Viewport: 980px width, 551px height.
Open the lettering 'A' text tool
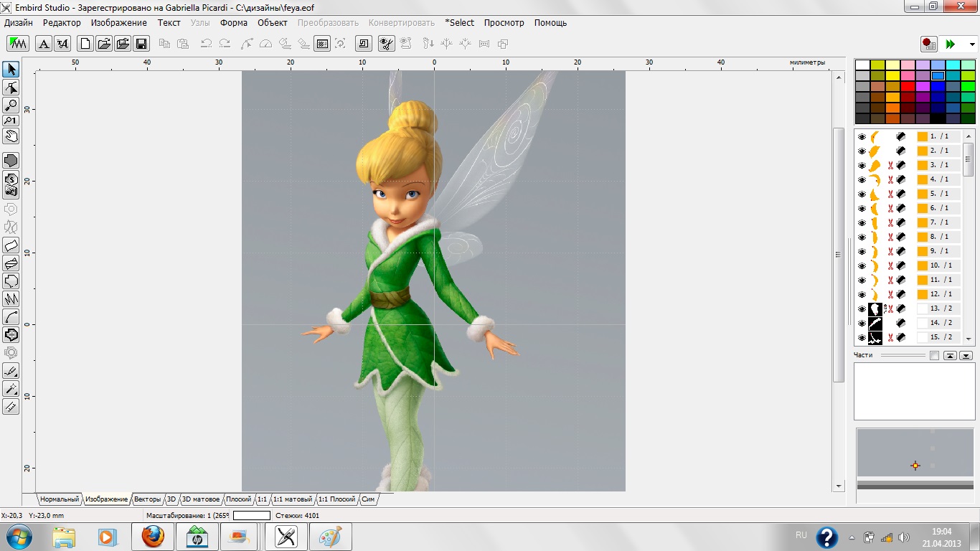(x=44, y=44)
